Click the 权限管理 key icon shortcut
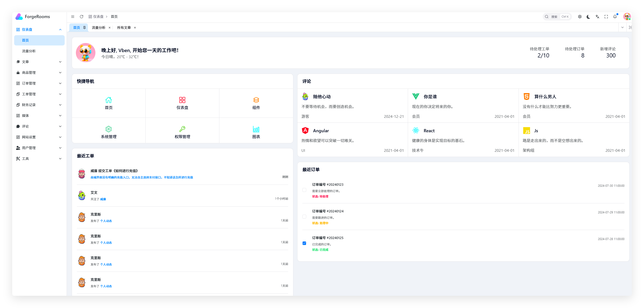This screenshot has width=644, height=308. click(182, 129)
